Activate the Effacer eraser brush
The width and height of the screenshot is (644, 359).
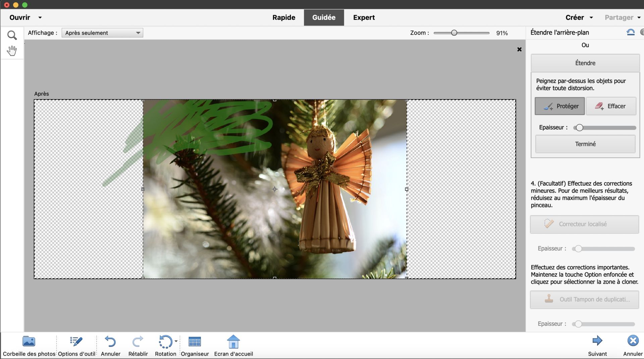[x=611, y=106]
